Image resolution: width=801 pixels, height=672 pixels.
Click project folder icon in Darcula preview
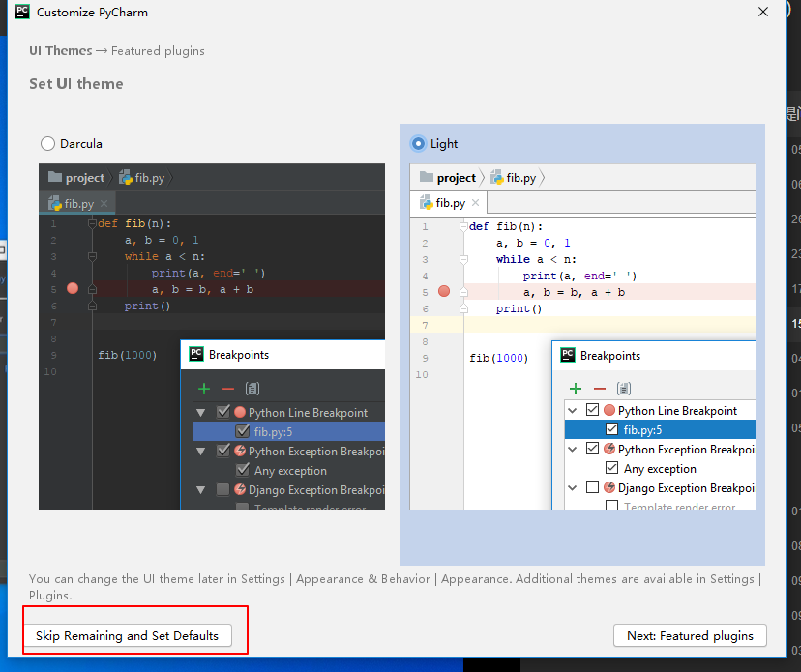pos(55,177)
